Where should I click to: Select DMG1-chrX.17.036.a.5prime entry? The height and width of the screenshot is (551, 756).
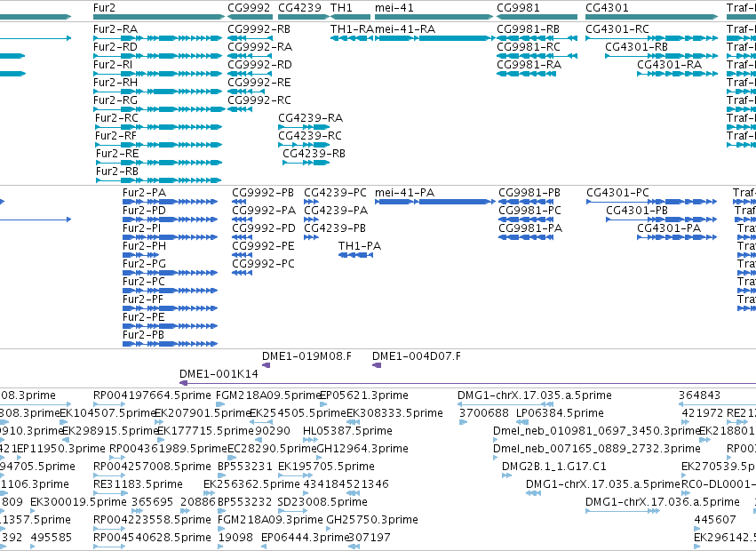click(663, 502)
